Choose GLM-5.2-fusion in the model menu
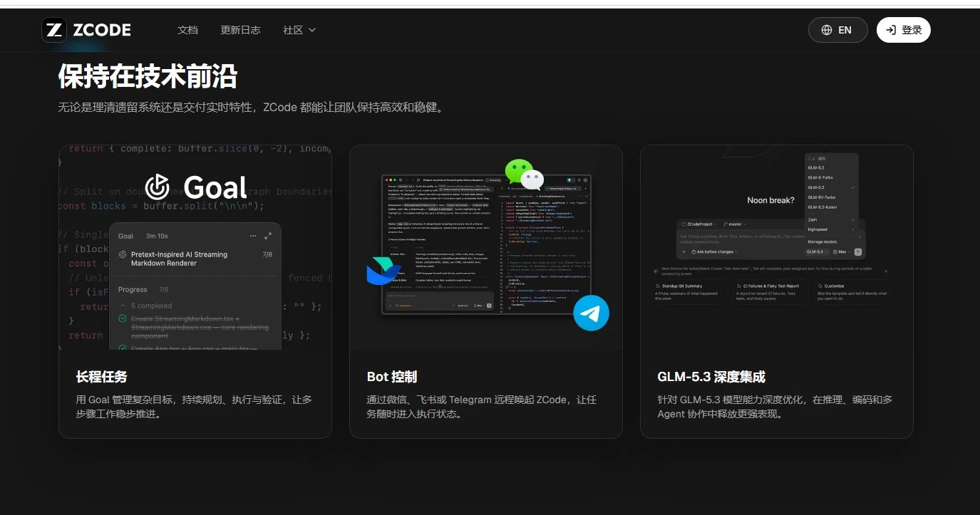 coord(831,207)
